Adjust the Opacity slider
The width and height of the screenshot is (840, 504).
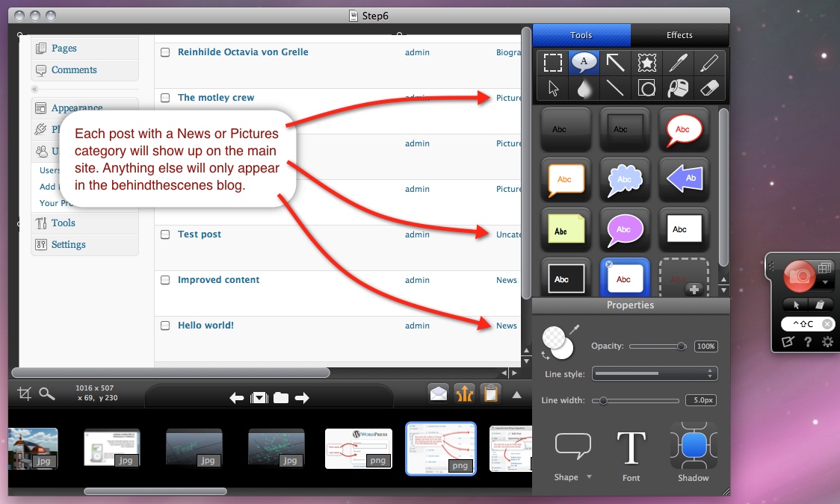681,346
